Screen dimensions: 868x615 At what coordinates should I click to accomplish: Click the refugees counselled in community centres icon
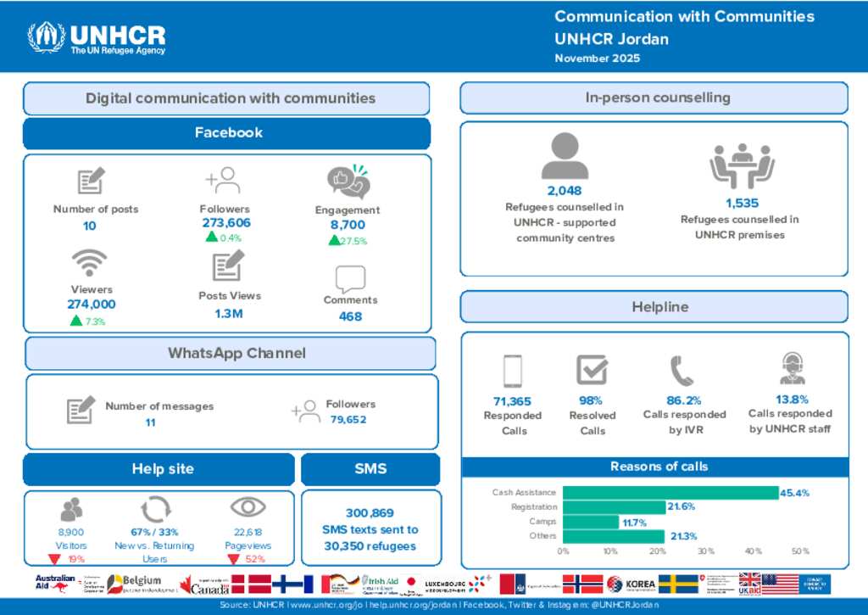(x=565, y=156)
